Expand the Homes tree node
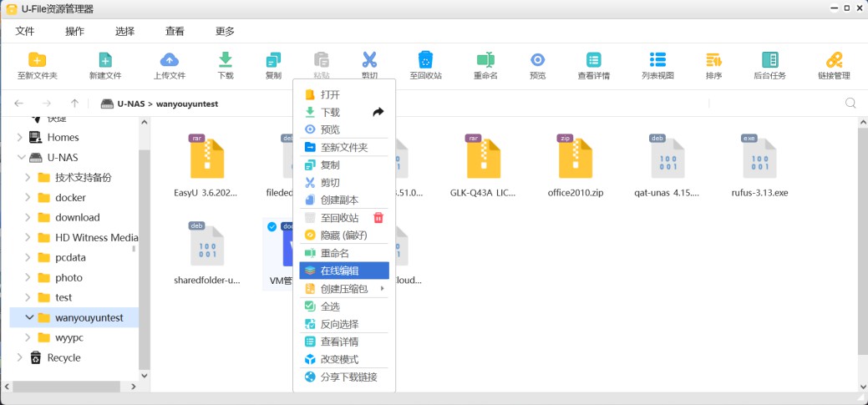The height and width of the screenshot is (405, 868). [x=21, y=137]
